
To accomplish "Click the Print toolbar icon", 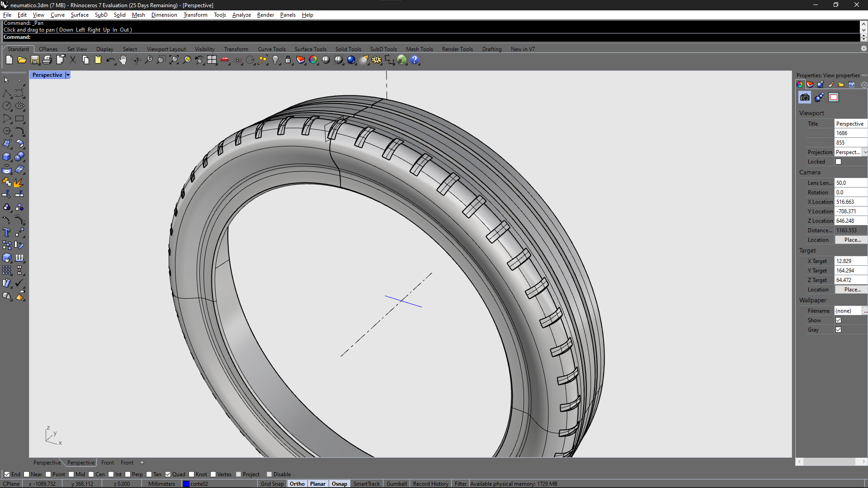I will pyautogui.click(x=47, y=60).
